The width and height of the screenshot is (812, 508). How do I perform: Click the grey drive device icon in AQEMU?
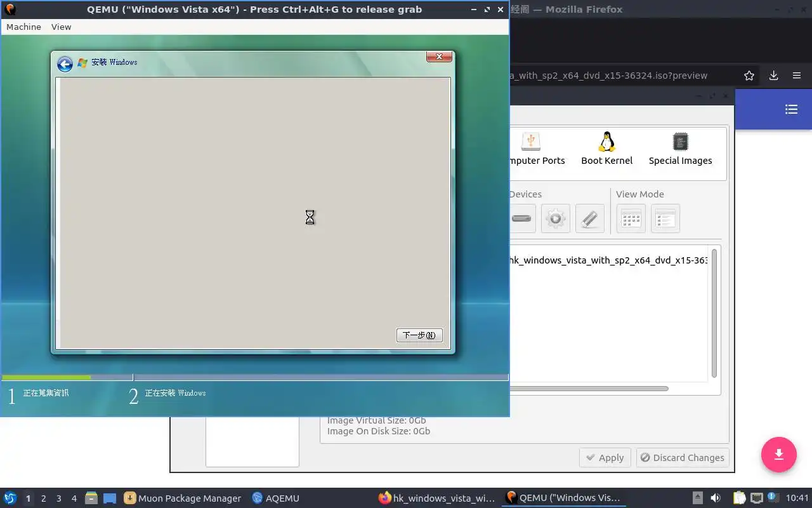(x=521, y=218)
